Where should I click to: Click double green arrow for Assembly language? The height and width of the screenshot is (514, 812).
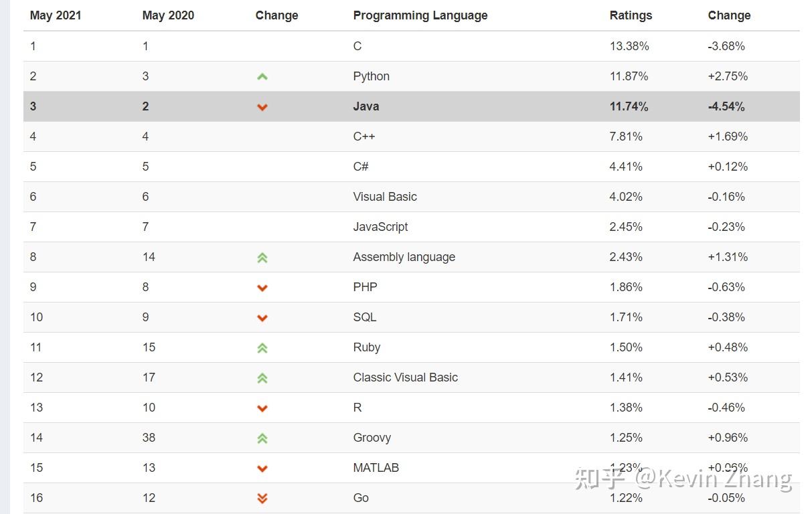click(x=262, y=258)
